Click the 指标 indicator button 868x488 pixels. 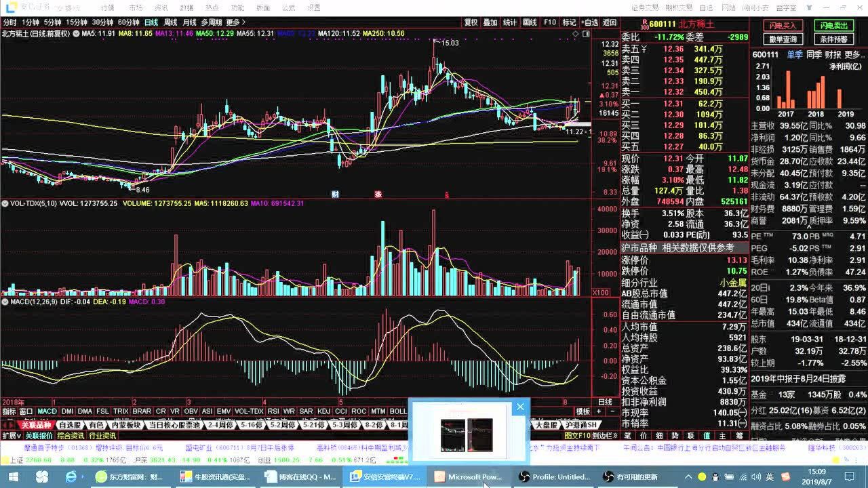click(x=9, y=411)
